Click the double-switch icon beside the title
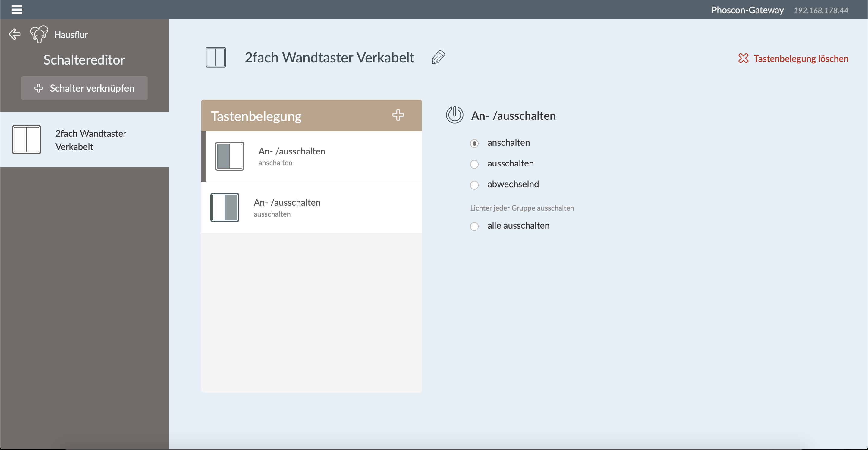 coord(216,57)
